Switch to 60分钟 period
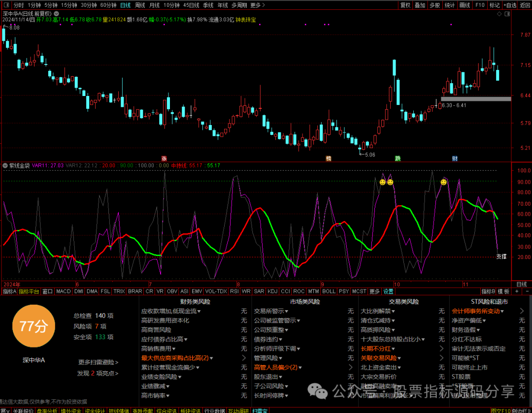 (x=108, y=5)
